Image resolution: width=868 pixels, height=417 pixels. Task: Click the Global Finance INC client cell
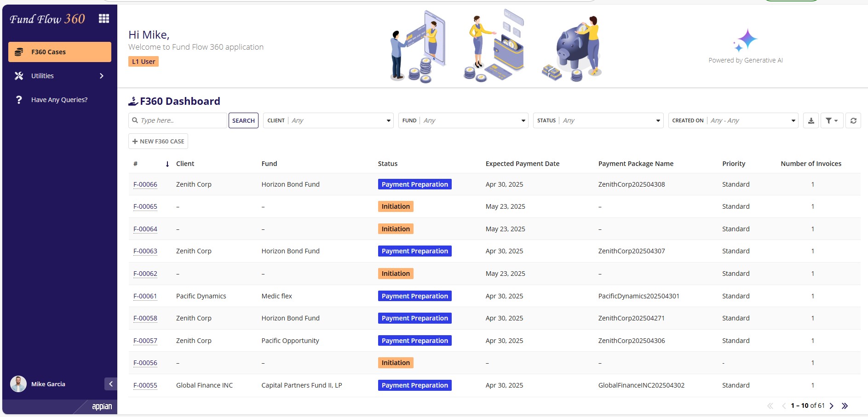coord(205,385)
